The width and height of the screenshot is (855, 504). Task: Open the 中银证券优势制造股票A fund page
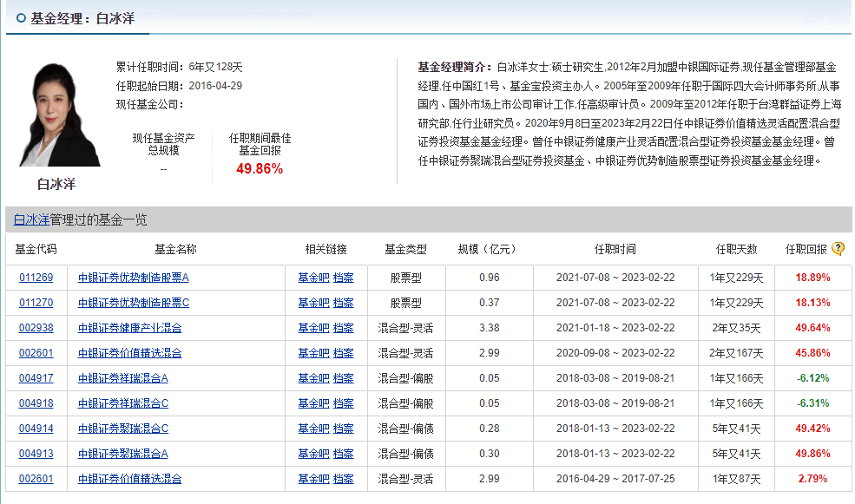point(133,278)
